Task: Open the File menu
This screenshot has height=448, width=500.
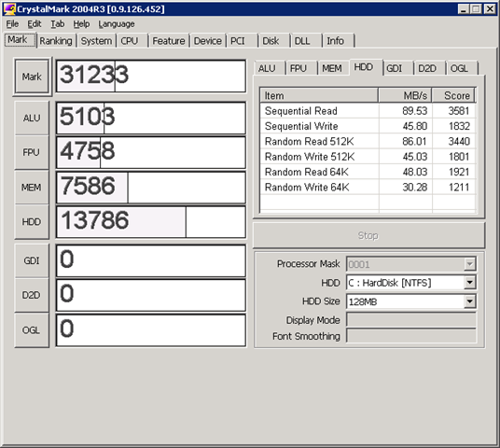Action: 12,24
